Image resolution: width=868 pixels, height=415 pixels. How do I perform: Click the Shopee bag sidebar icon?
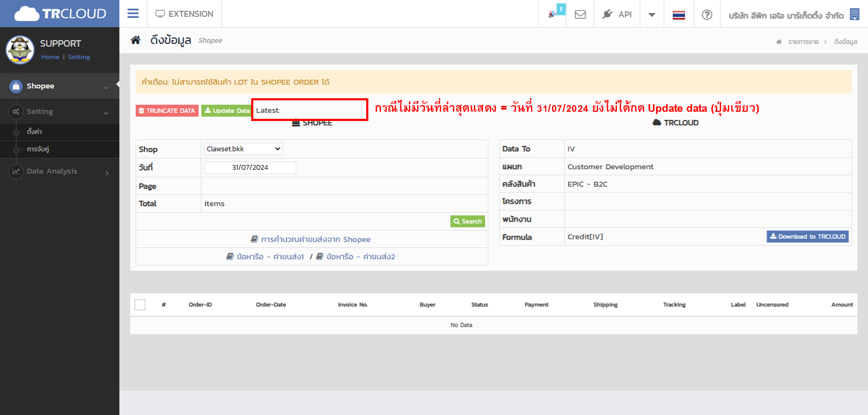tap(16, 86)
